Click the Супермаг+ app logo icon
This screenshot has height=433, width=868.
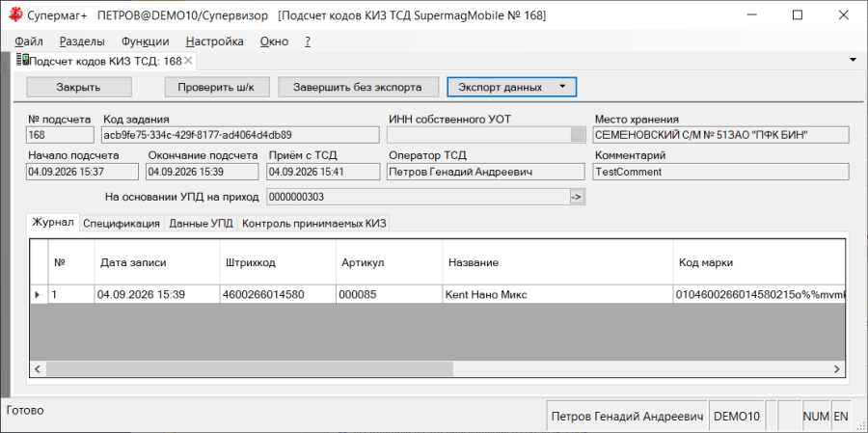tap(15, 15)
